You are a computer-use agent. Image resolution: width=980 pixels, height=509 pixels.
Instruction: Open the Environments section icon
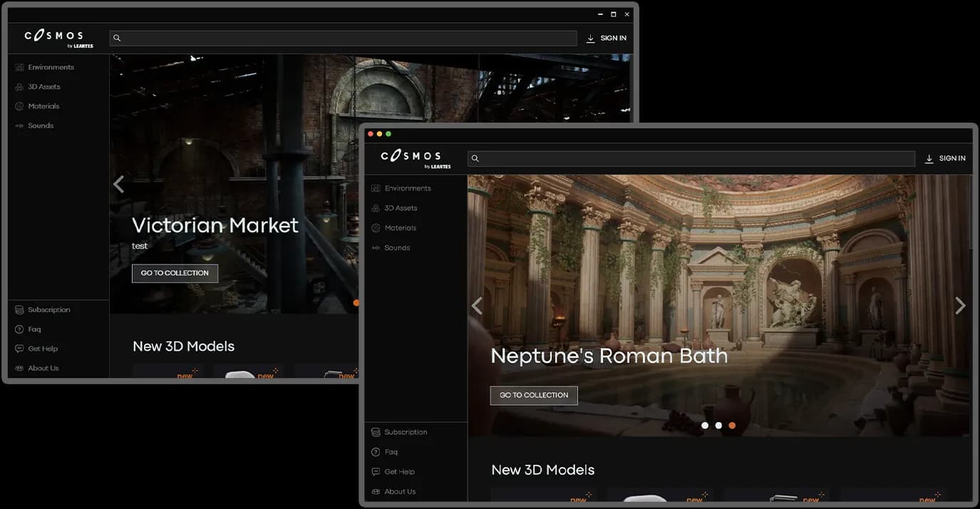376,188
